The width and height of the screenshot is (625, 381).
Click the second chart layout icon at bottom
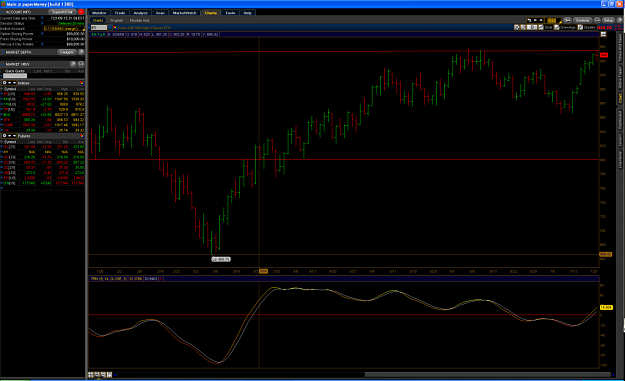click(x=97, y=375)
